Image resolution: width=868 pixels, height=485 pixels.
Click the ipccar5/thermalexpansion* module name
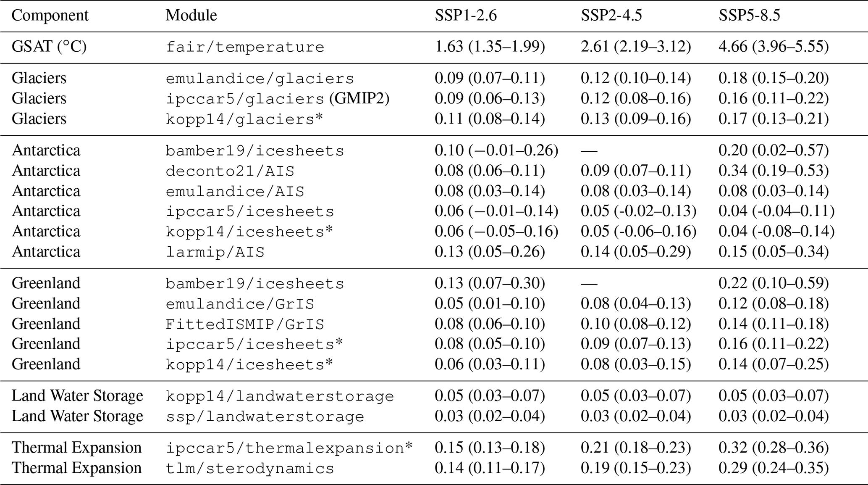289,448
